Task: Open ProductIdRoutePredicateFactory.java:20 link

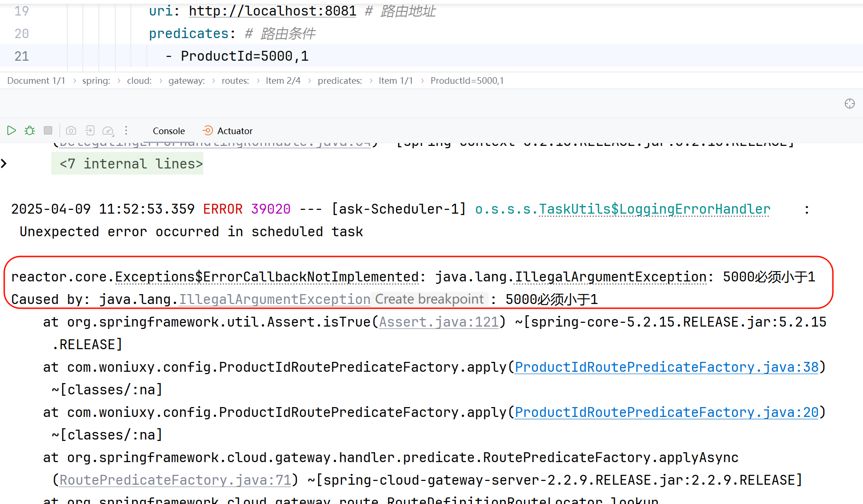Action: point(666,412)
